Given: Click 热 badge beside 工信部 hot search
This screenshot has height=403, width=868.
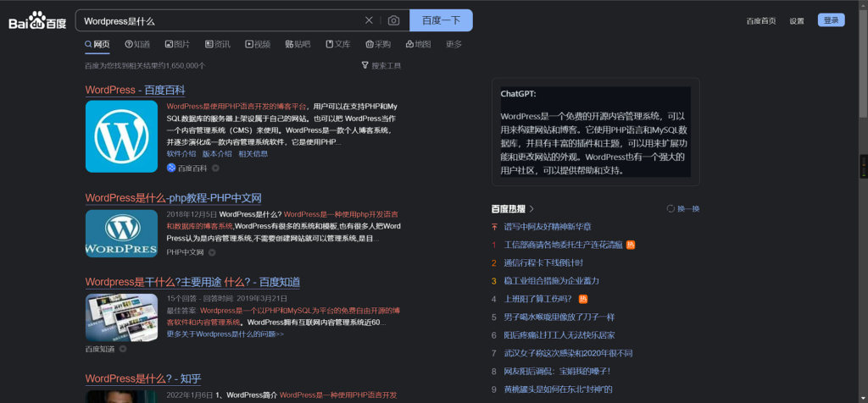Looking at the screenshot, I should pyautogui.click(x=631, y=245).
